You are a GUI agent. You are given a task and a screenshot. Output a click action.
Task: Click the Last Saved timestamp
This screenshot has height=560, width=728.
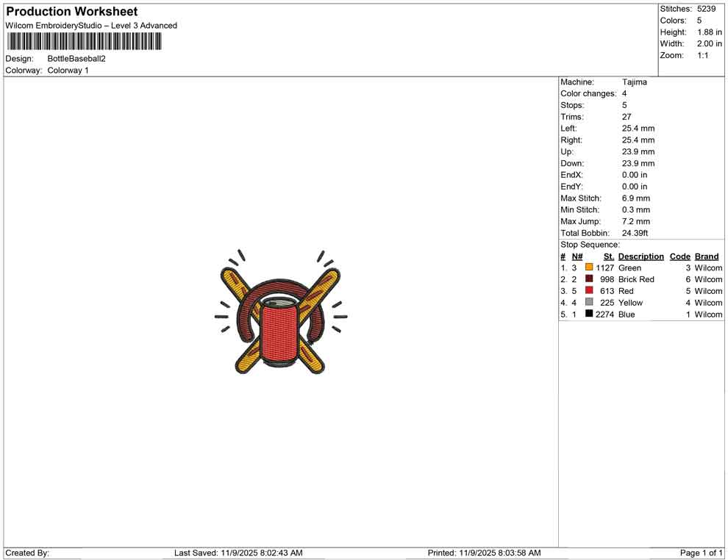coord(239,553)
